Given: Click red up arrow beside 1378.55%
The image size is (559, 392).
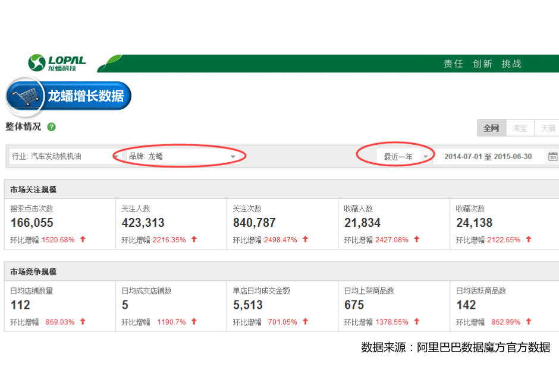Looking at the screenshot, I should [416, 321].
